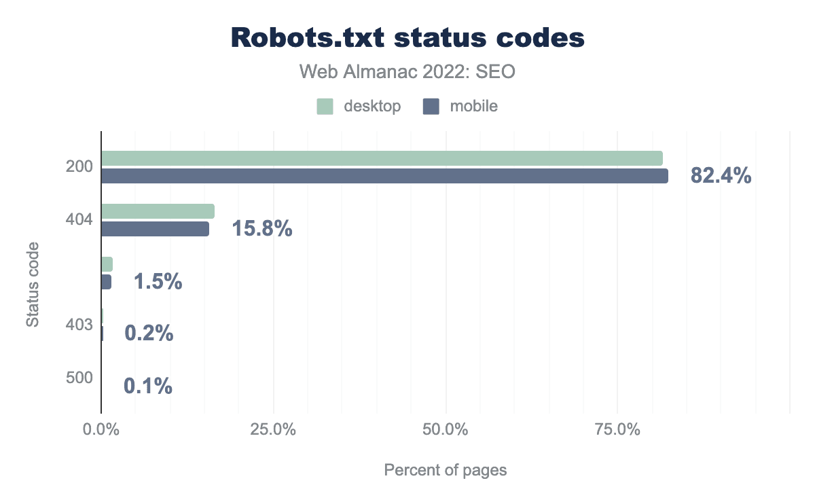This screenshot has height=504, width=815.
Task: Select the mobile bar for status 200
Action: pos(384,176)
